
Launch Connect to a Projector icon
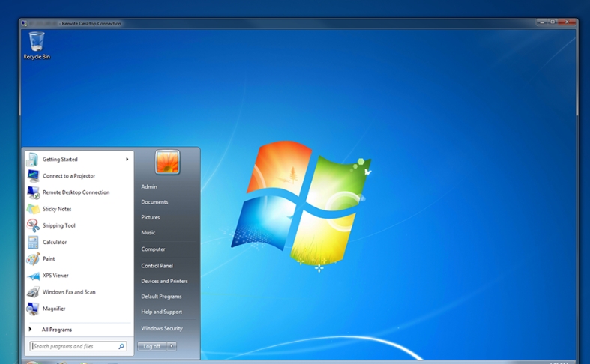click(x=33, y=176)
